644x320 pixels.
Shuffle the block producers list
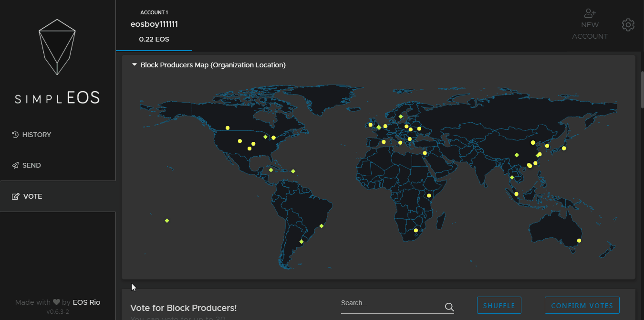[x=499, y=306]
